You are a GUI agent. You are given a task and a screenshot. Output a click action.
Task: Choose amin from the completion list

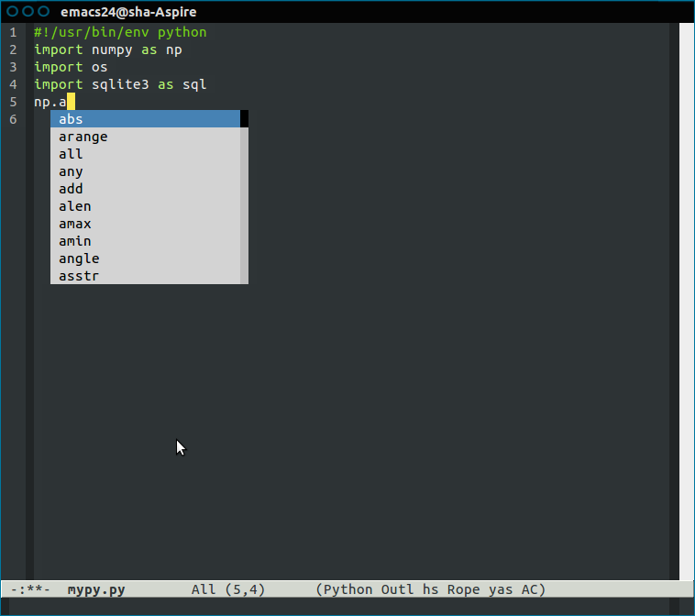coord(145,241)
